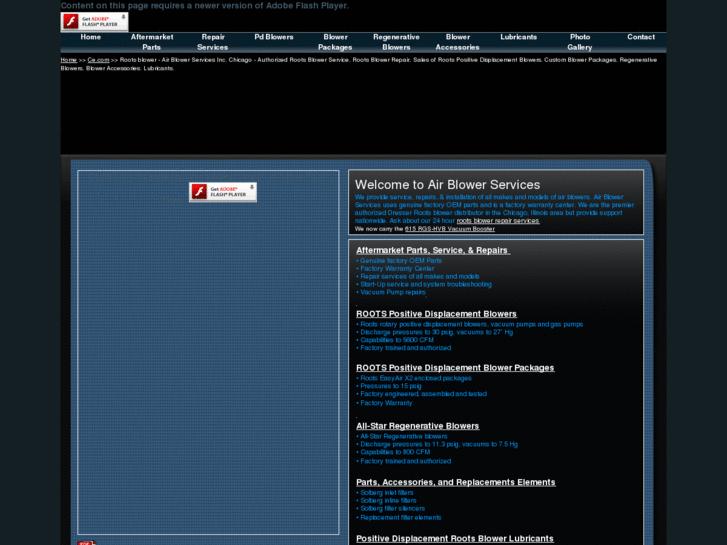Go to Repair Services in navigation
Screen dimensions: 727x545
click(x=213, y=42)
